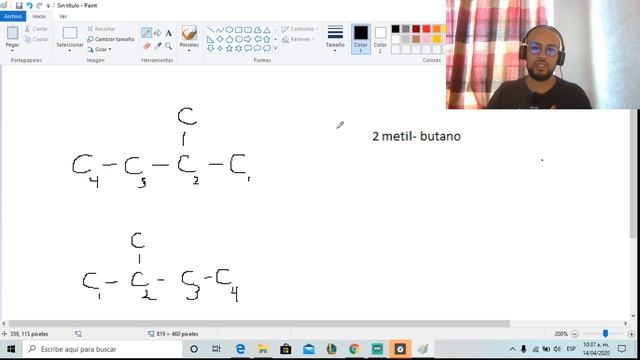Click the Windows search box
This screenshot has width=640, height=360.
(x=102, y=349)
